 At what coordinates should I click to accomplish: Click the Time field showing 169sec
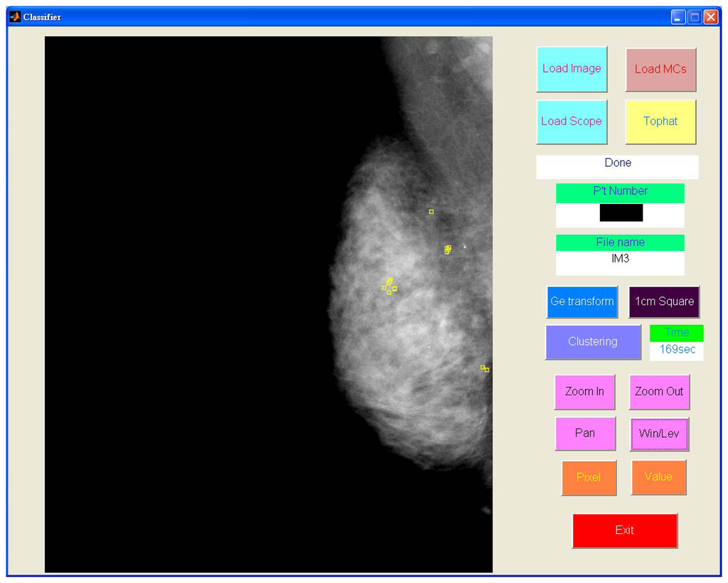676,350
